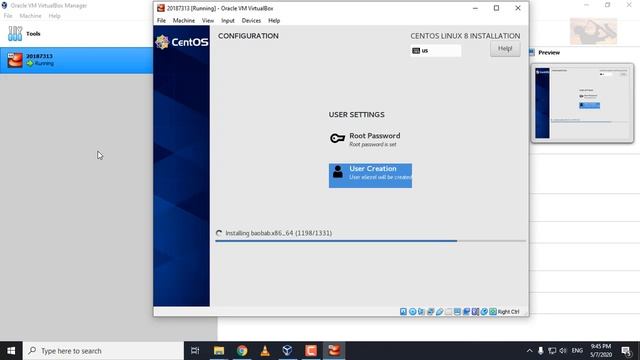The height and width of the screenshot is (360, 640).
Task: Click the installation progress bar
Action: 370,241
